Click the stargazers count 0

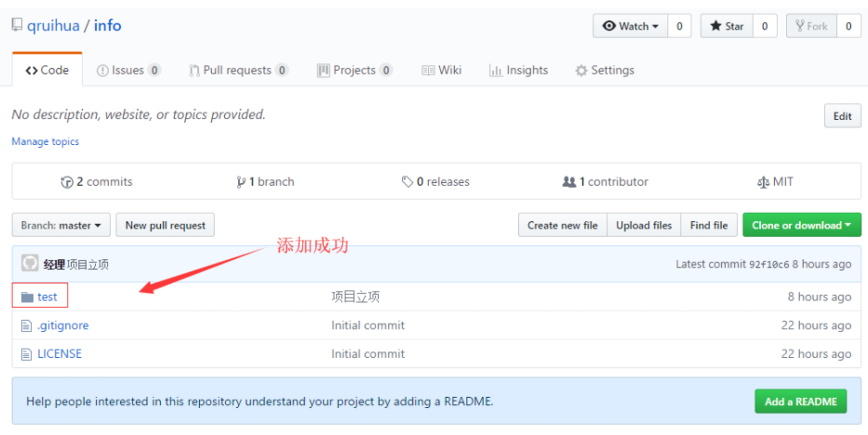coord(765,26)
